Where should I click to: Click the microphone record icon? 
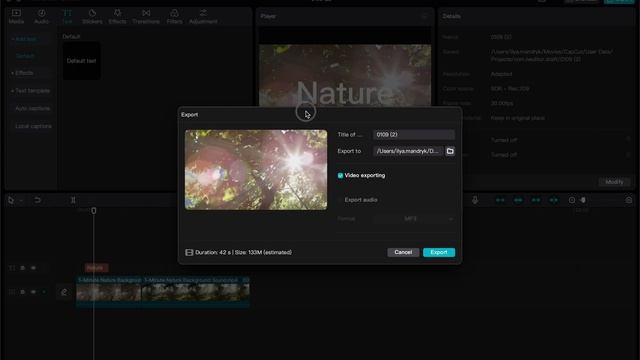pyautogui.click(x=475, y=200)
